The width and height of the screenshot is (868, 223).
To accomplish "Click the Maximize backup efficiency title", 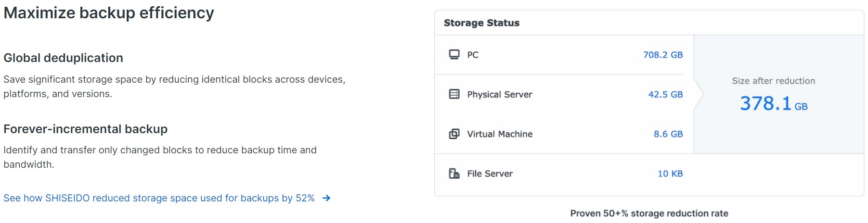I will coord(109,13).
